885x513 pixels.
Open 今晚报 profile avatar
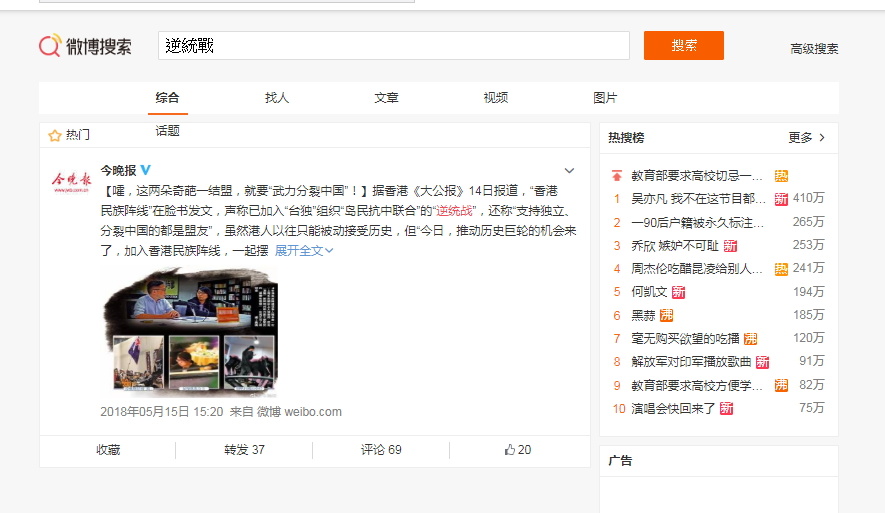click(x=71, y=182)
